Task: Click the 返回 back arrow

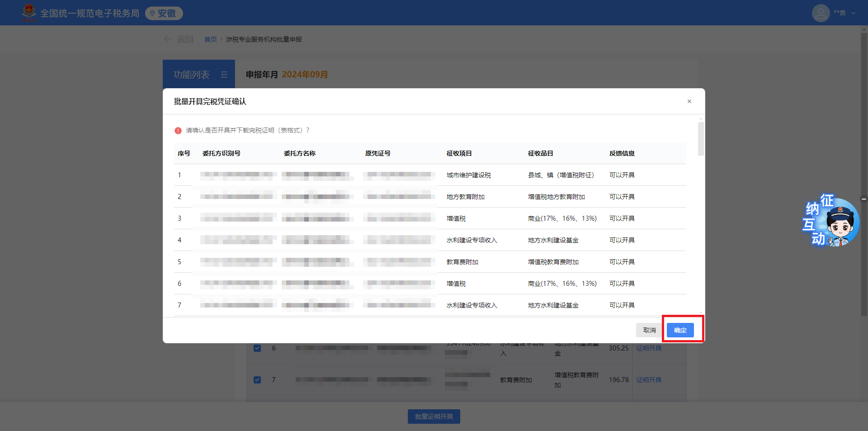Action: click(168, 39)
